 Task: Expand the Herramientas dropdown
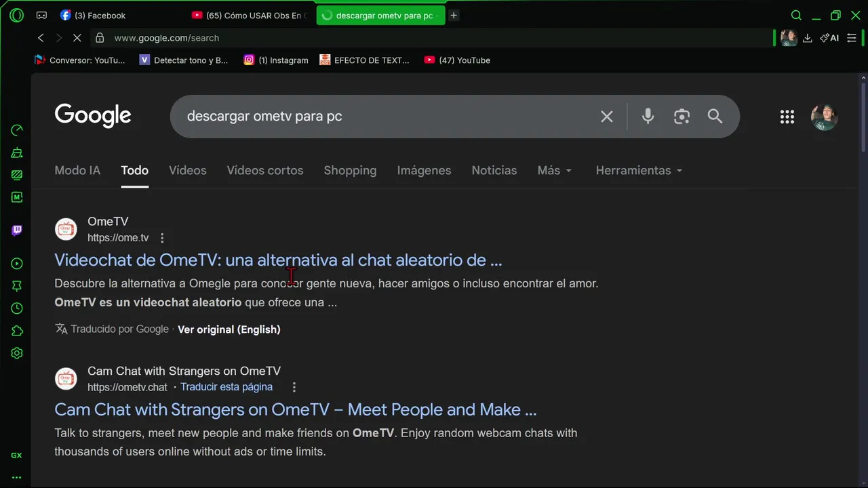click(x=639, y=170)
